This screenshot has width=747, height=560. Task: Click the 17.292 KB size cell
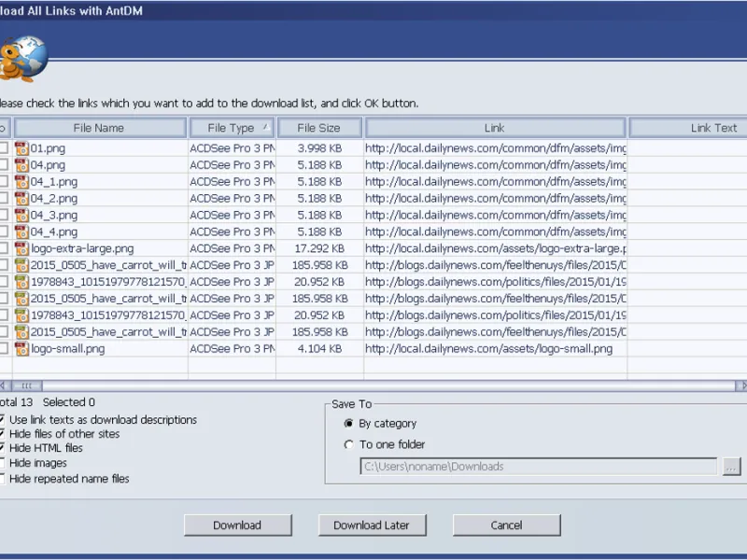[319, 248]
